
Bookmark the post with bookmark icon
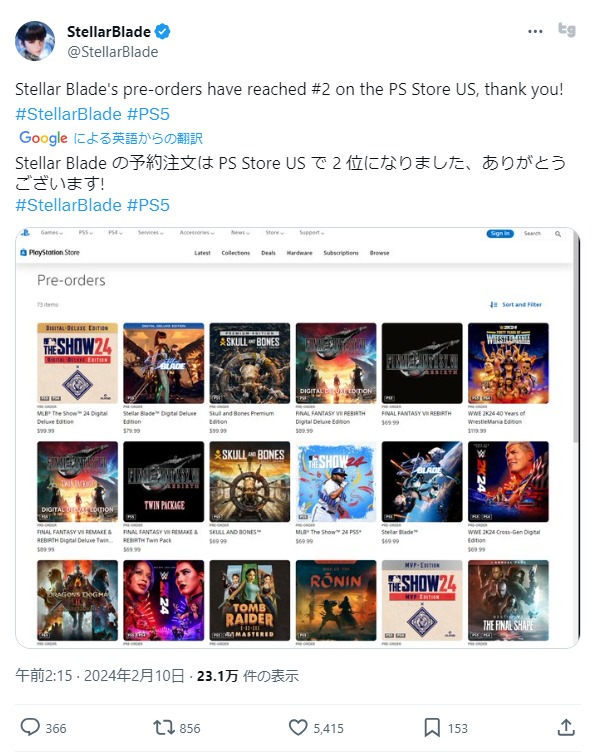[432, 727]
